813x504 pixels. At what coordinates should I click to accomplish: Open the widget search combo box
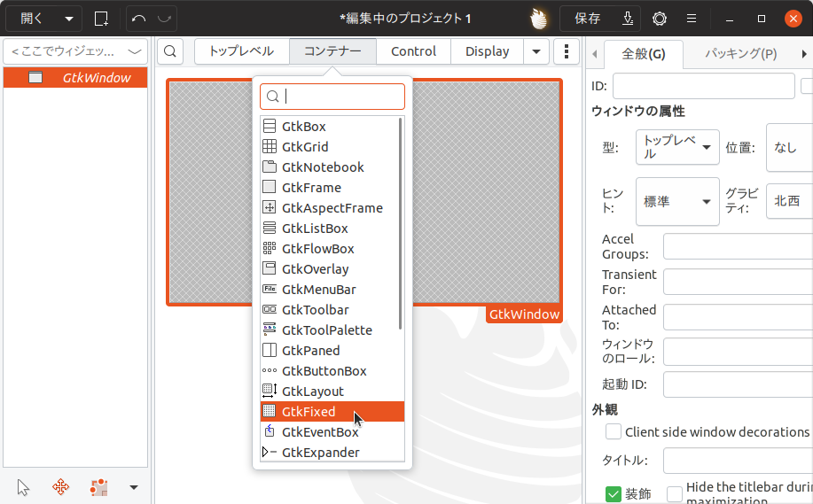(x=75, y=51)
